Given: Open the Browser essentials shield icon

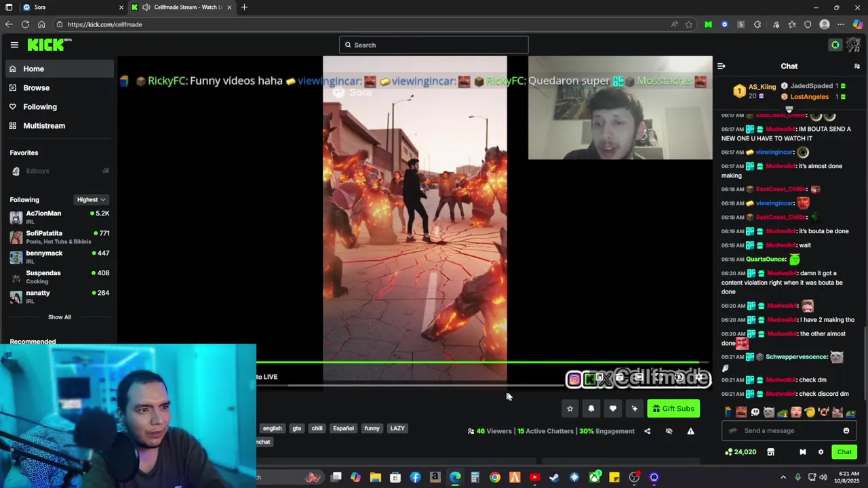Looking at the screenshot, I should [x=808, y=24].
